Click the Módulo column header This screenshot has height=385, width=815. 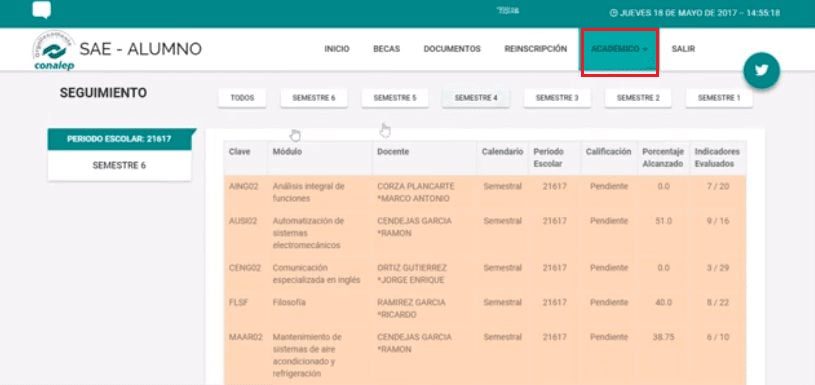click(287, 152)
